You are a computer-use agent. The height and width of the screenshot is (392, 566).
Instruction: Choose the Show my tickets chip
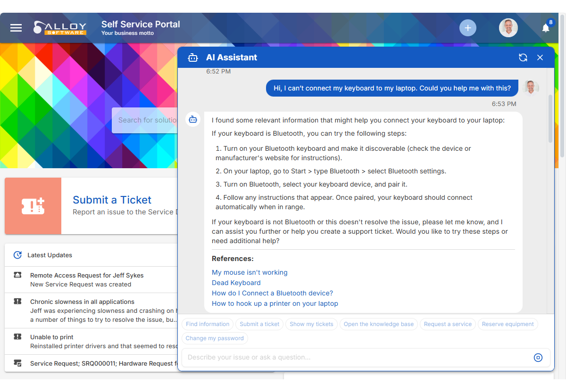pyautogui.click(x=311, y=324)
